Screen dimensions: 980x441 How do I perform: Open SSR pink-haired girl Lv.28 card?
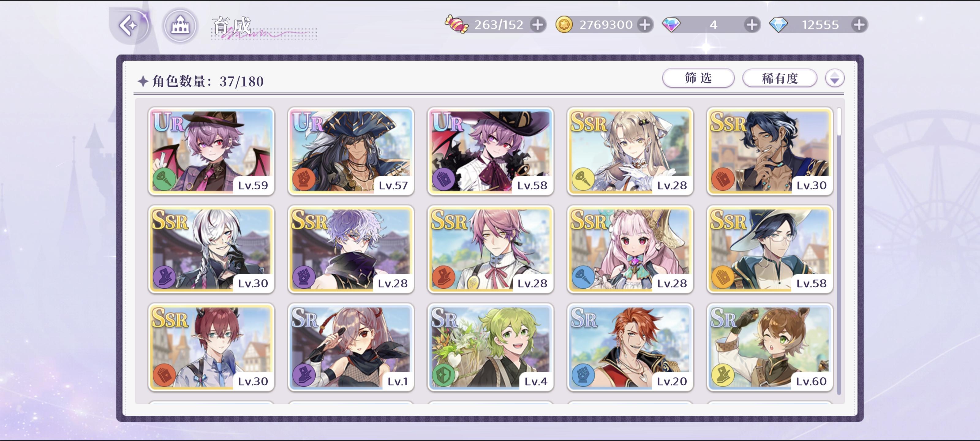tap(630, 249)
